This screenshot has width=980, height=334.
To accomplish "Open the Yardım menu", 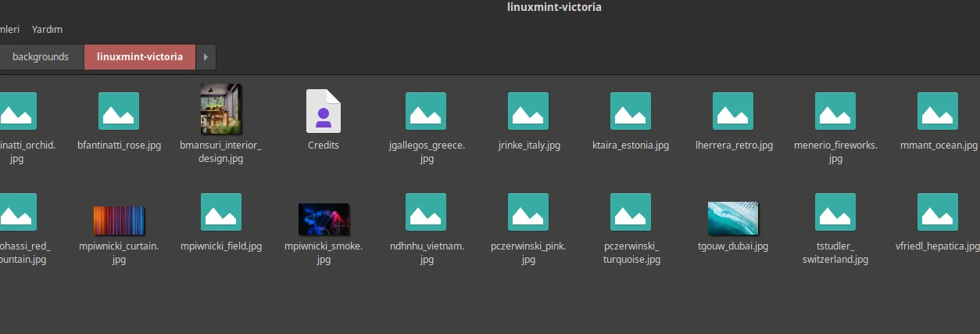I will tap(47, 29).
